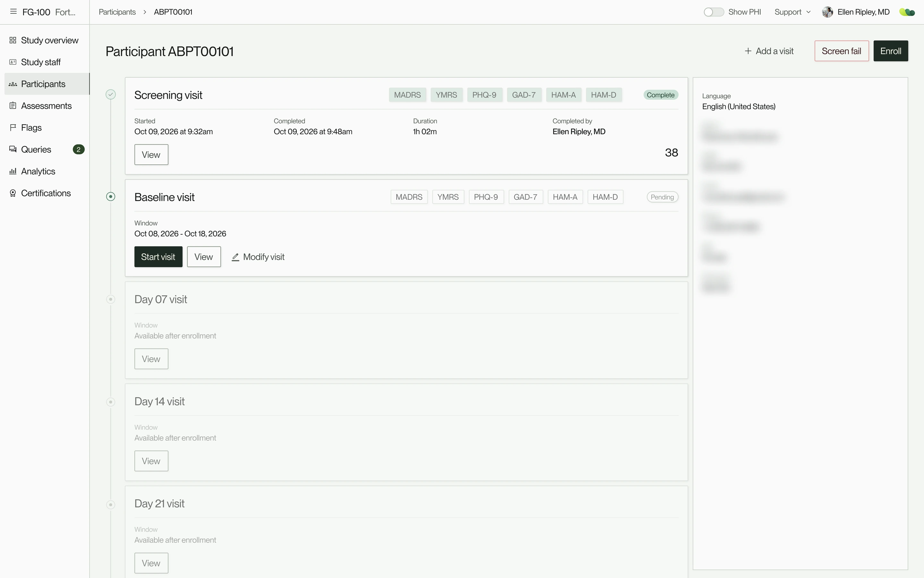Toggle the Show PHI switch
Screen dimensions: 924x578
tap(714, 12)
